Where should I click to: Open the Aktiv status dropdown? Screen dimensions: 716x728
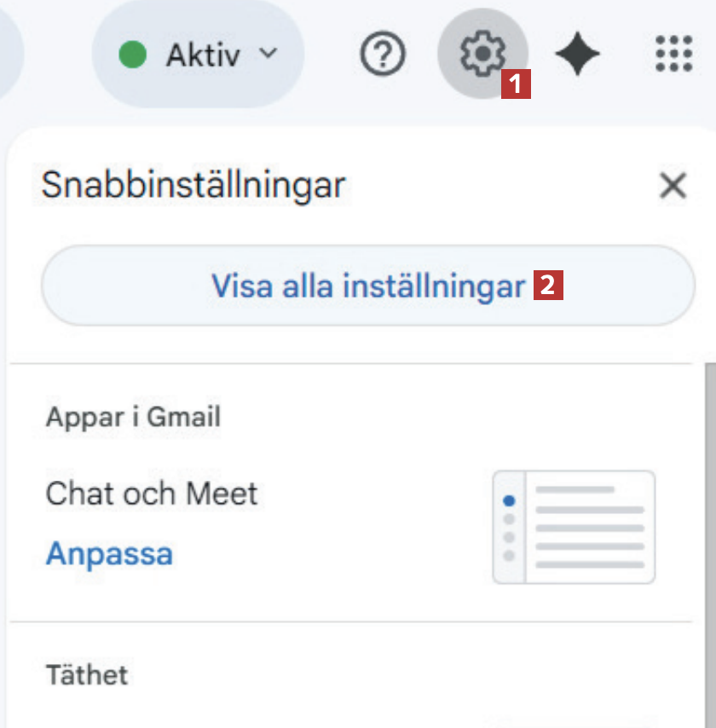pyautogui.click(x=198, y=55)
